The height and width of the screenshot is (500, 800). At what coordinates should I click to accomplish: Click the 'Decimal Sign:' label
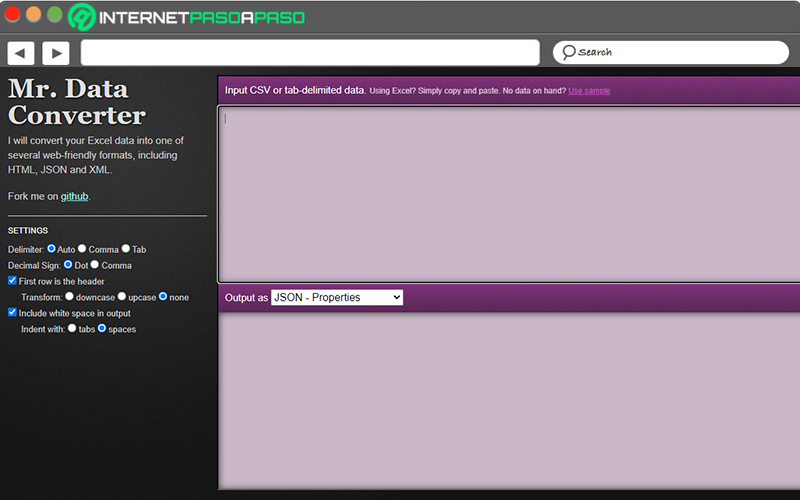[x=34, y=266]
